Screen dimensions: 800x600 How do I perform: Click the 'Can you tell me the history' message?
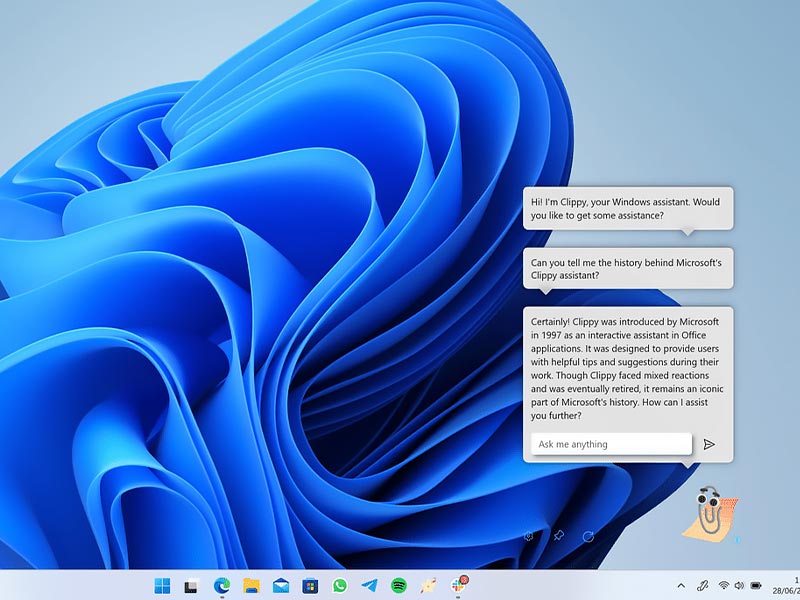pyautogui.click(x=628, y=269)
